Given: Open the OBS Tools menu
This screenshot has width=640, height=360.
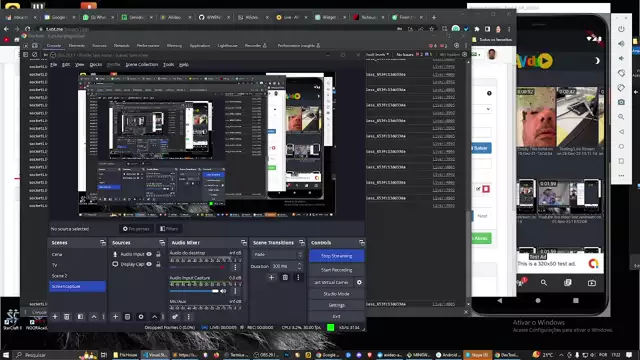Looking at the screenshot, I should click(x=169, y=64).
